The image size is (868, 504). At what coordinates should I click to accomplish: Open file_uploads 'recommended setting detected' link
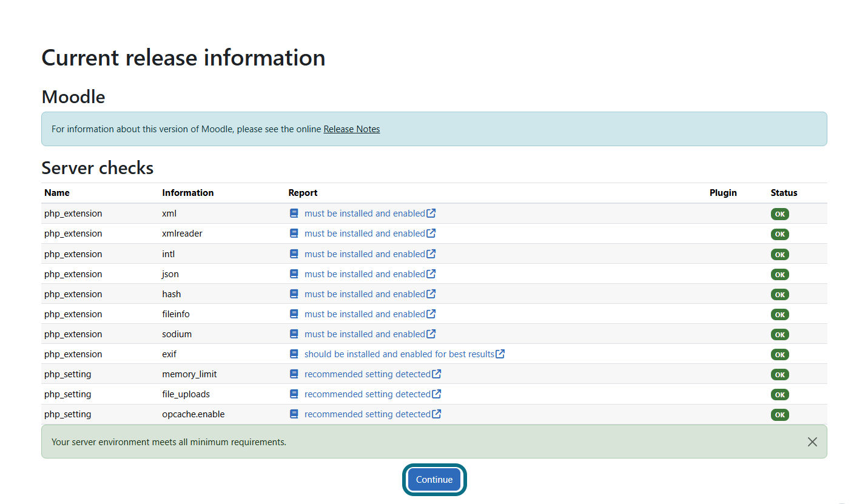(x=368, y=394)
